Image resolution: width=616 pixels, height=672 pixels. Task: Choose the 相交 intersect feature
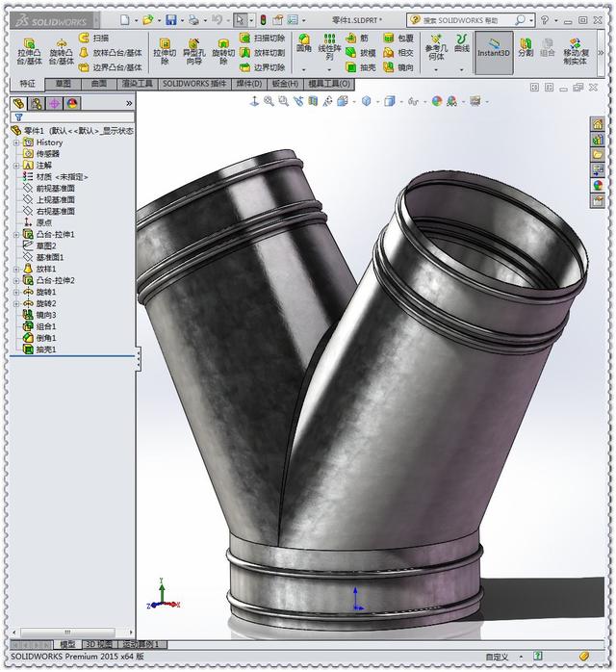tap(398, 53)
